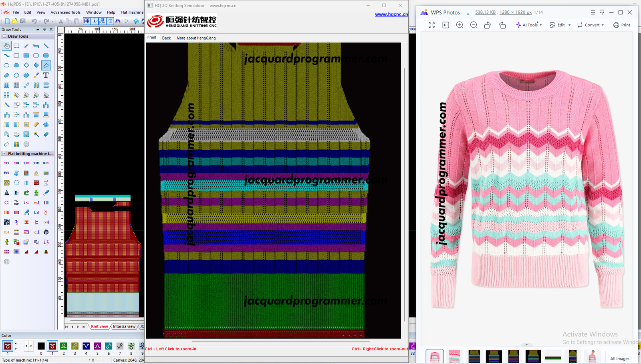Screen dimensions: 641x364
Task: Select the magnifier tool in Draw Tools
Action: click(x=7, y=135)
